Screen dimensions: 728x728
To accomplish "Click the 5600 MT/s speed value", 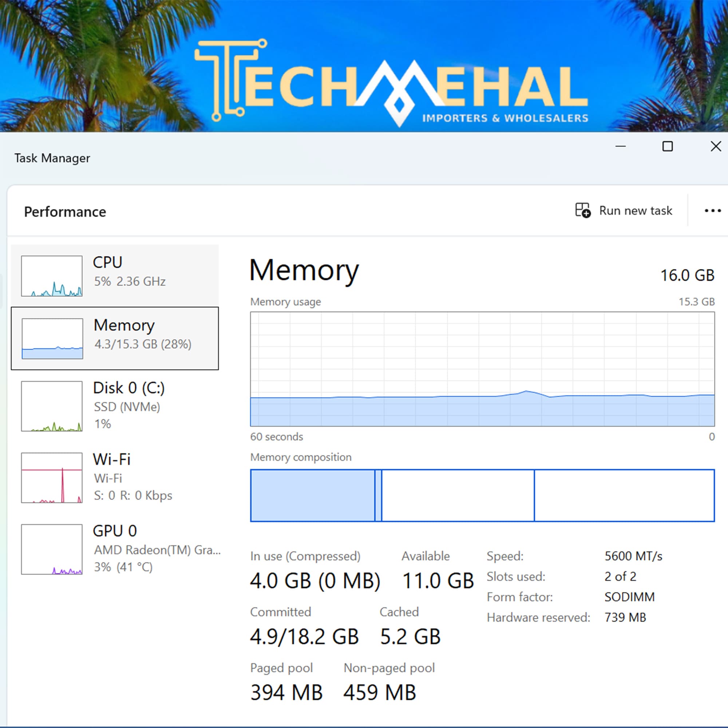I will pyautogui.click(x=633, y=556).
